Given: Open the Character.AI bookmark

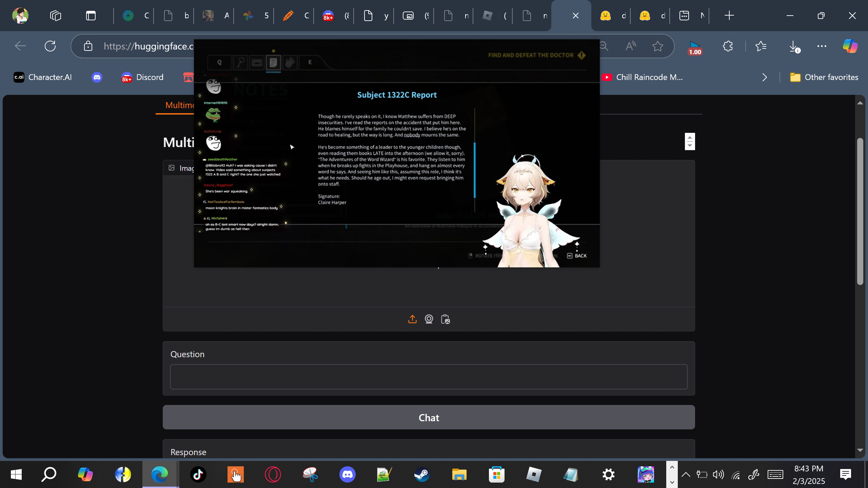Looking at the screenshot, I should click(x=43, y=77).
